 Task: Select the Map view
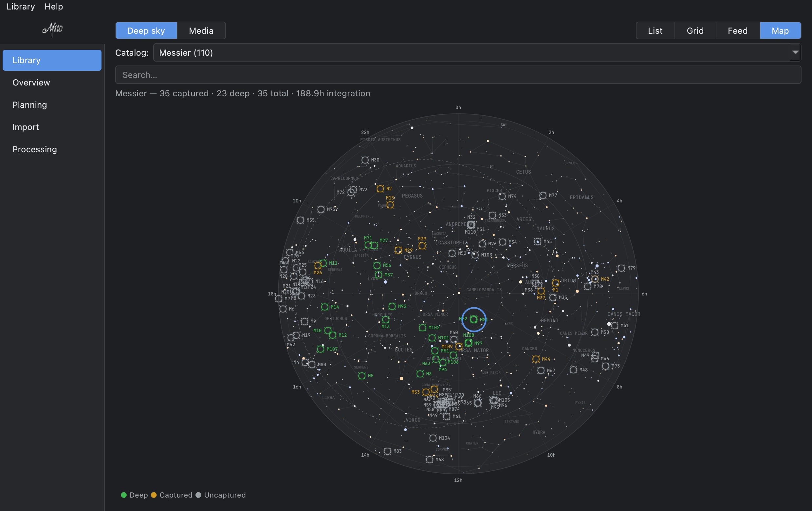pos(780,31)
